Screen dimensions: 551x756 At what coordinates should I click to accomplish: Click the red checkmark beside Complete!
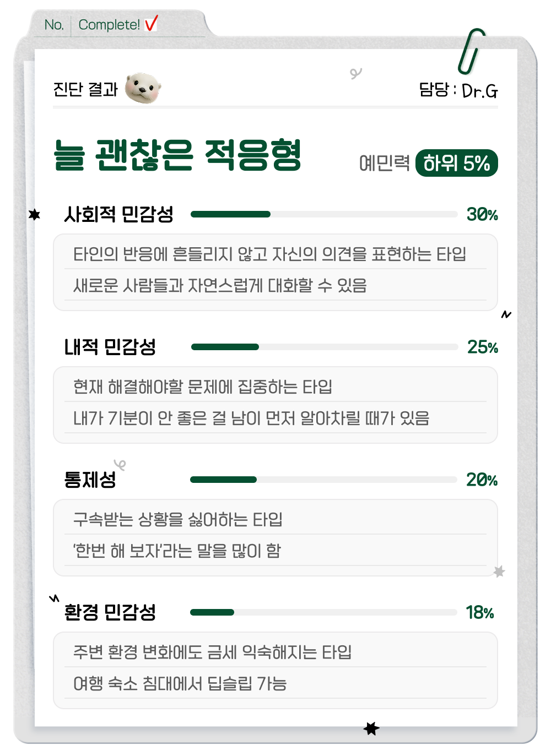click(151, 24)
